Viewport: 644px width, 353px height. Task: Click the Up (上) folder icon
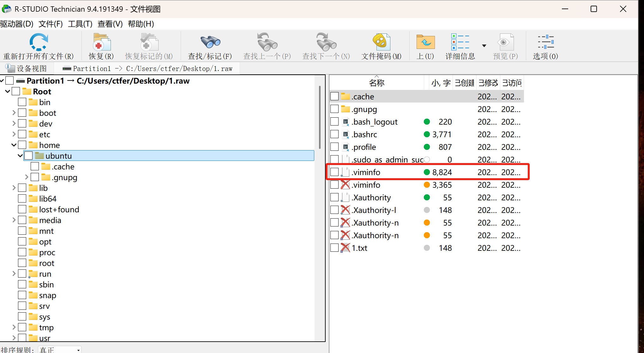425,42
